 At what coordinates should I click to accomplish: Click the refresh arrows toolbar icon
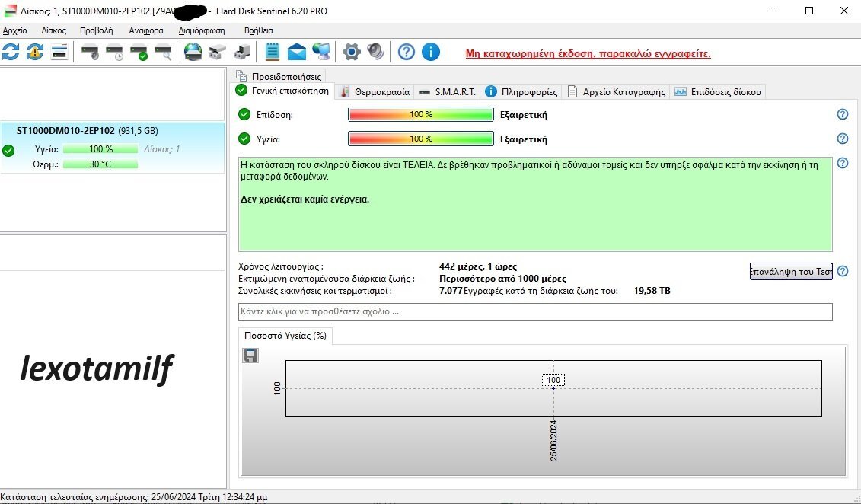coord(11,53)
